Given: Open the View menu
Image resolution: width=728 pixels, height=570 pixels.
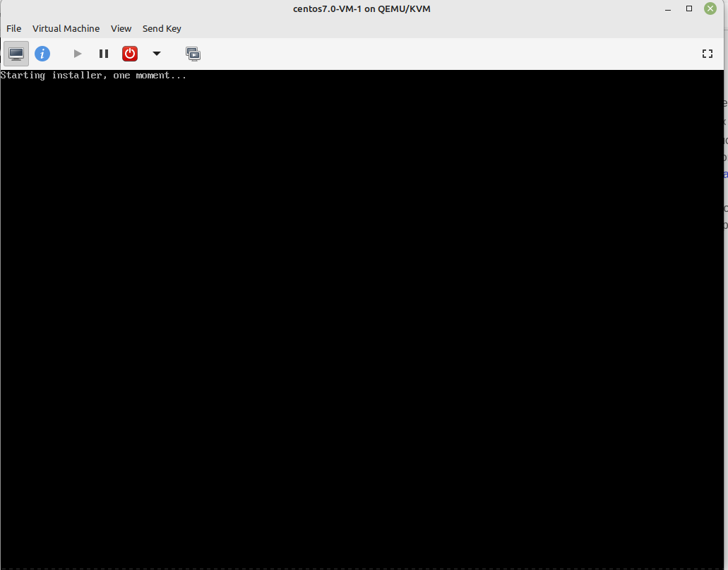Looking at the screenshot, I should (x=121, y=28).
